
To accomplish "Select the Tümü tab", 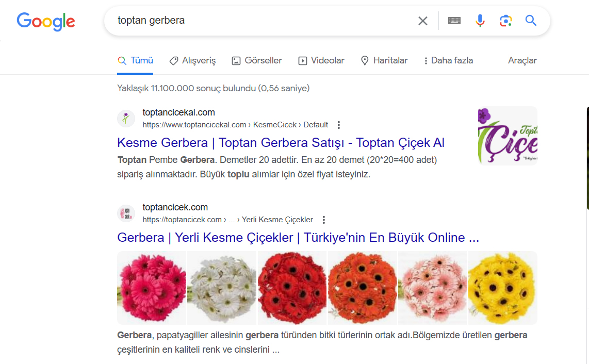I will (135, 60).
